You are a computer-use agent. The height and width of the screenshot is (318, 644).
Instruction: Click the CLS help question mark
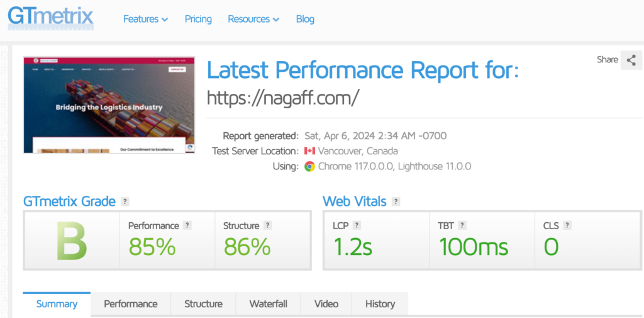pyautogui.click(x=567, y=225)
